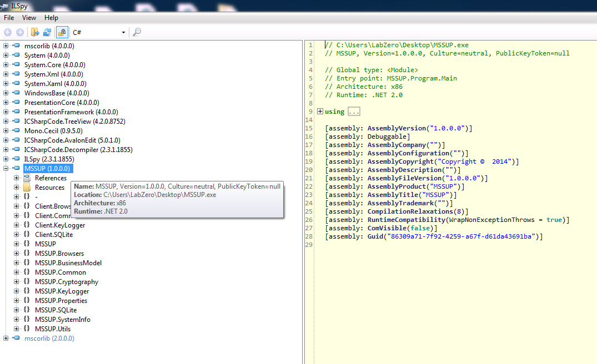Click the Back navigation arrow

pyautogui.click(x=8, y=33)
